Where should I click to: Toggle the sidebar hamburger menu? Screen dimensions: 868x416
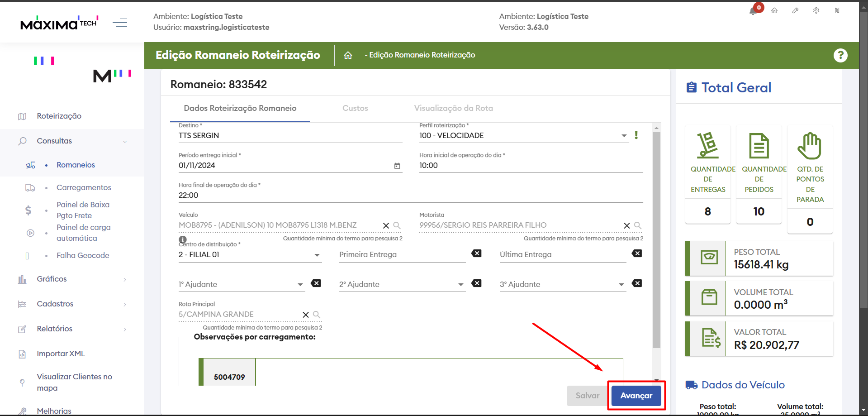click(x=120, y=23)
